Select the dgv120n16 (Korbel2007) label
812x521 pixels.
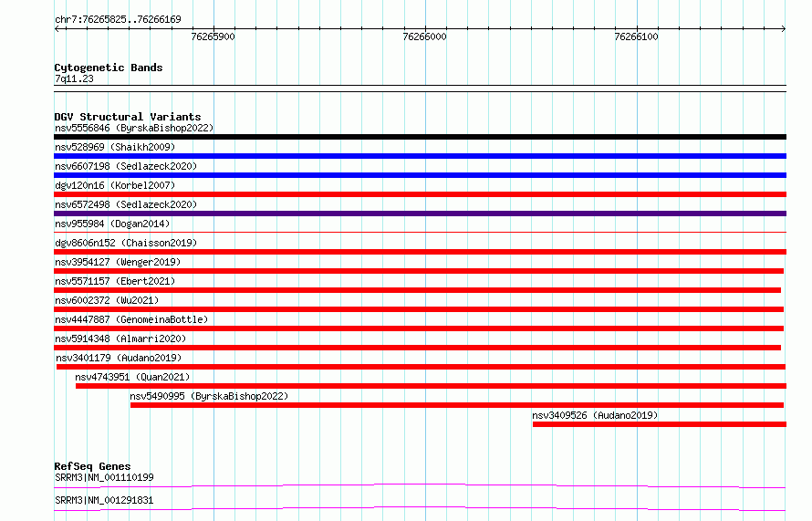[x=115, y=185]
